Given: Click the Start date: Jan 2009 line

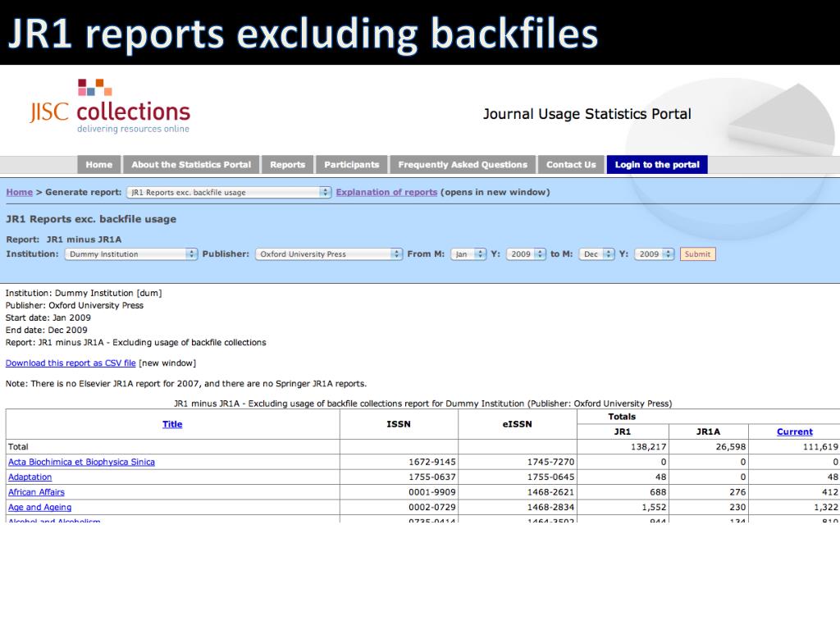Looking at the screenshot, I should pos(48,317).
